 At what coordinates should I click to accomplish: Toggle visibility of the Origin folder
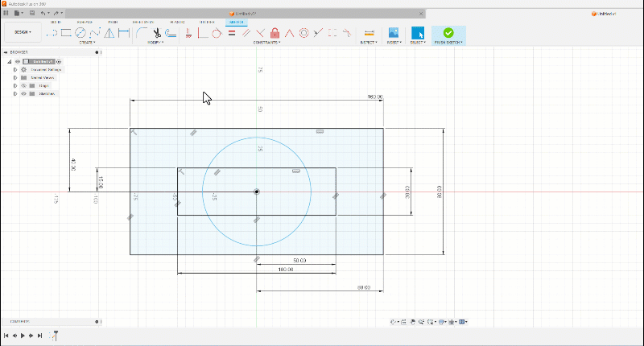(23, 85)
